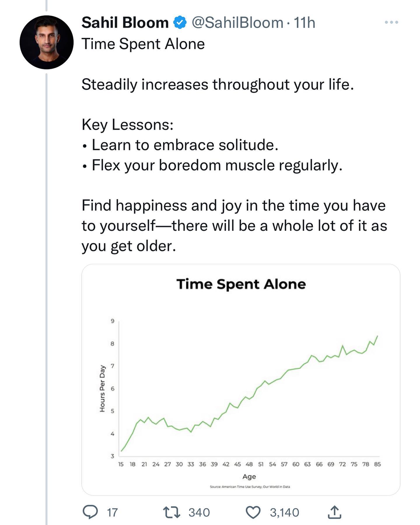Click the @SahilBloom handle
The height and width of the screenshot is (525, 420).
(237, 23)
